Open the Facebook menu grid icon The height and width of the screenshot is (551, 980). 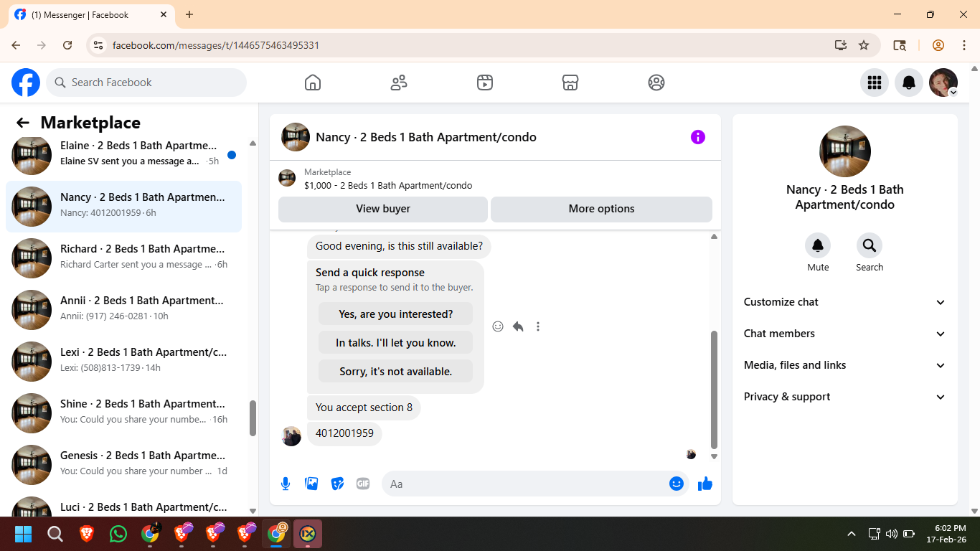click(x=875, y=83)
